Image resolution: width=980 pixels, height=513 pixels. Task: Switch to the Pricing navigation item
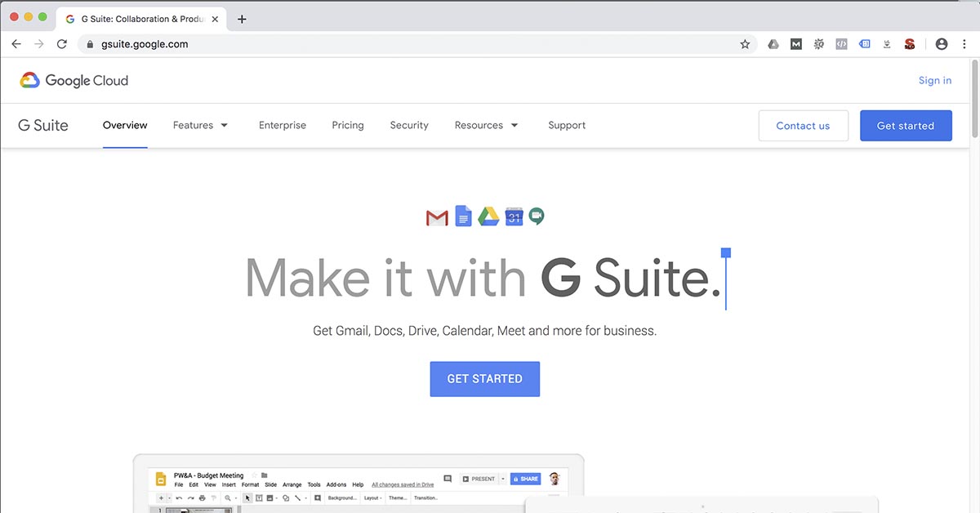click(x=347, y=125)
